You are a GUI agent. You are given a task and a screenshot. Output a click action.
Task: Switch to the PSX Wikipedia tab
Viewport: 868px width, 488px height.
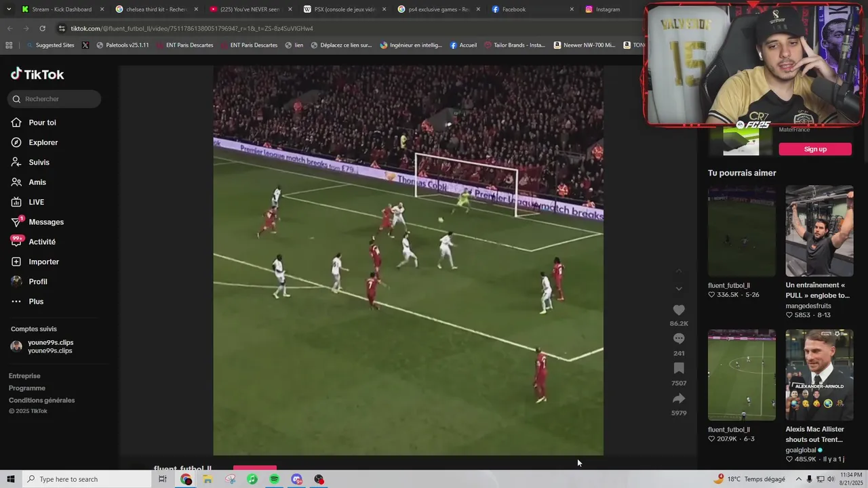point(344,9)
